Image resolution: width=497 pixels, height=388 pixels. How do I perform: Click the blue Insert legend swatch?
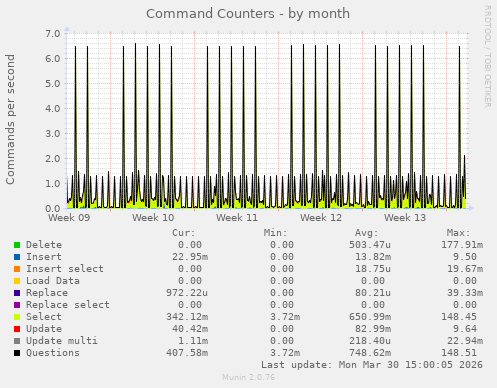coord(17,257)
